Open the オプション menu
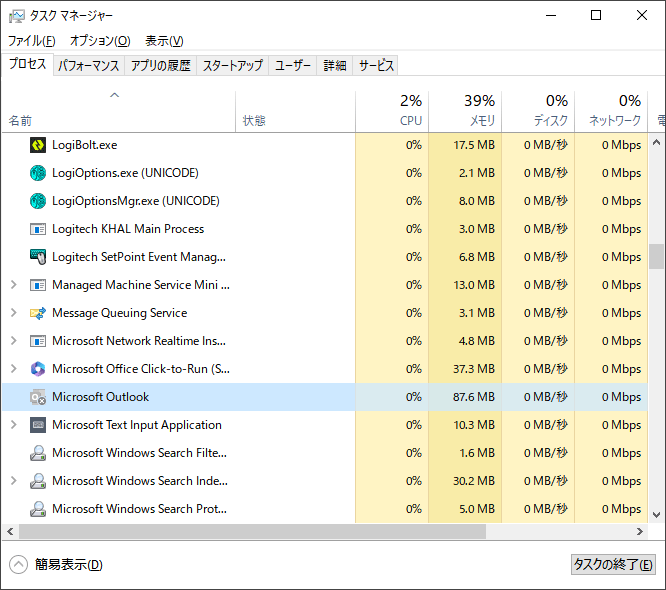 tap(99, 41)
